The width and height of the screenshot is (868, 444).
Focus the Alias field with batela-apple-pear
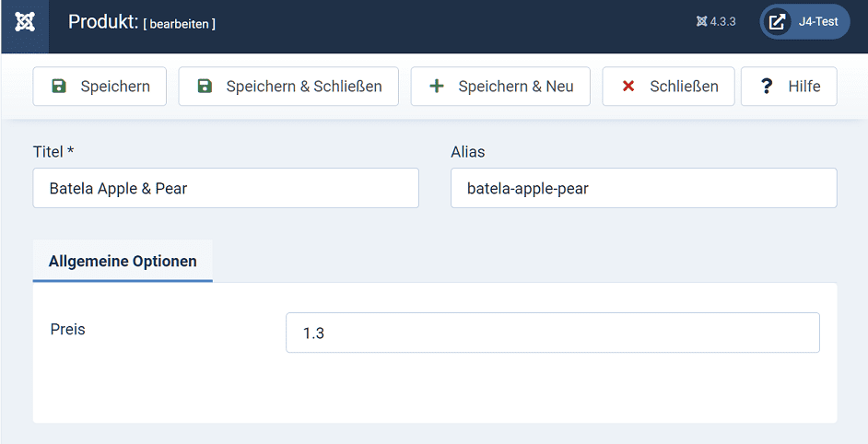click(x=643, y=189)
